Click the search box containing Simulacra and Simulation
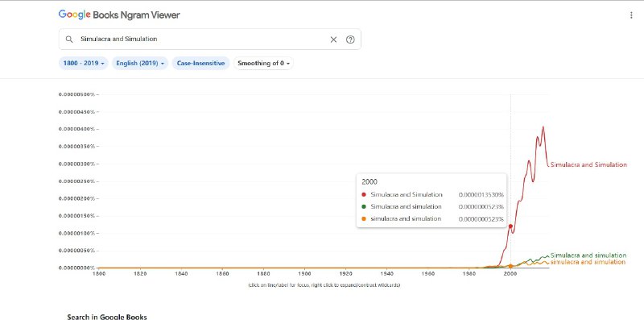 click(x=210, y=39)
